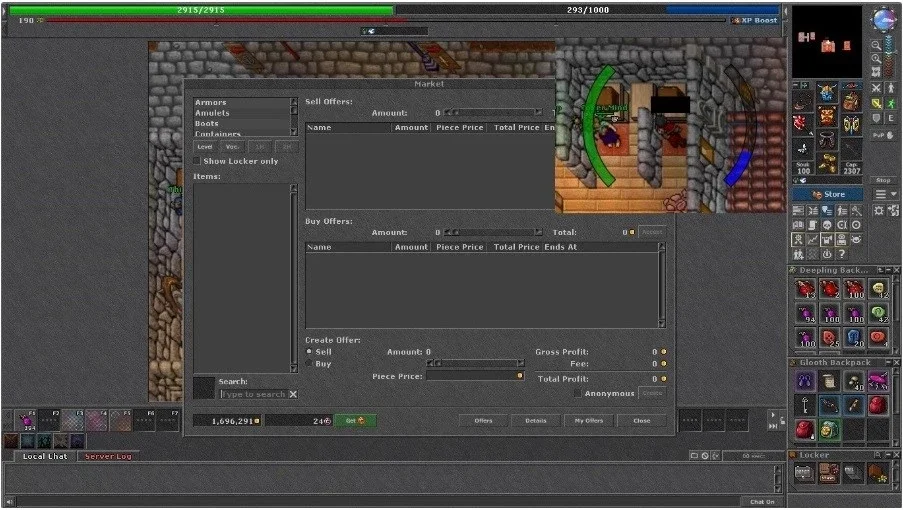Clear the search field with X

[x=293, y=394]
